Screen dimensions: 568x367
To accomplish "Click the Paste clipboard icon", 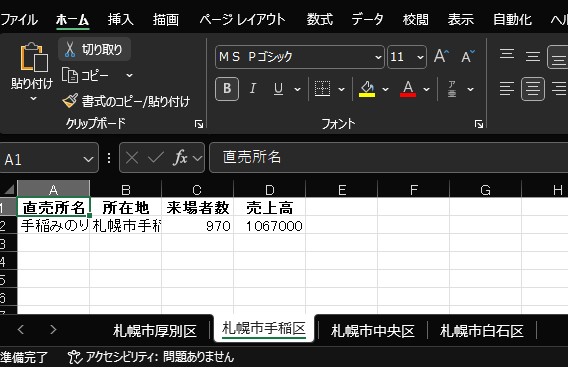I will click(34, 57).
